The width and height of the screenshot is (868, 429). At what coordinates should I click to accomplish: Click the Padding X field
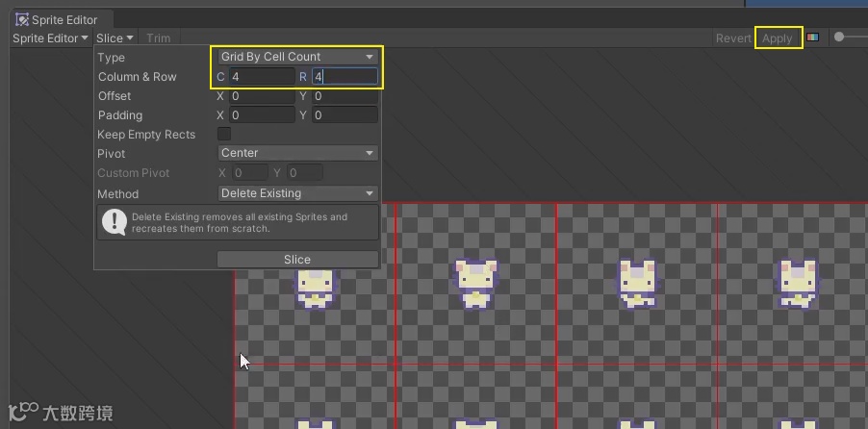coord(262,115)
